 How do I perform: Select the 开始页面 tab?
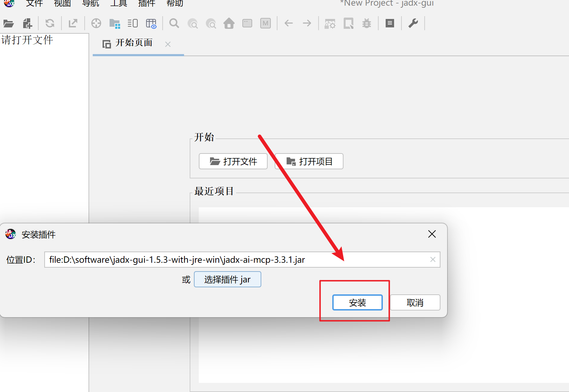coord(133,43)
